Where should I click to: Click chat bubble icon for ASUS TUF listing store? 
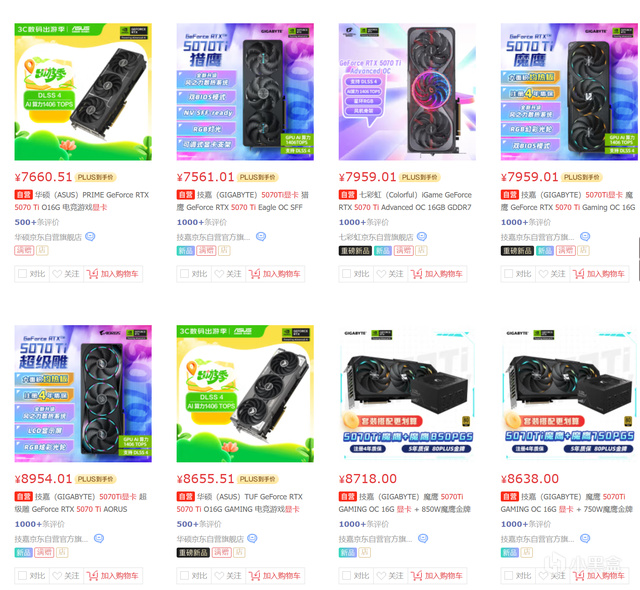pyautogui.click(x=253, y=539)
